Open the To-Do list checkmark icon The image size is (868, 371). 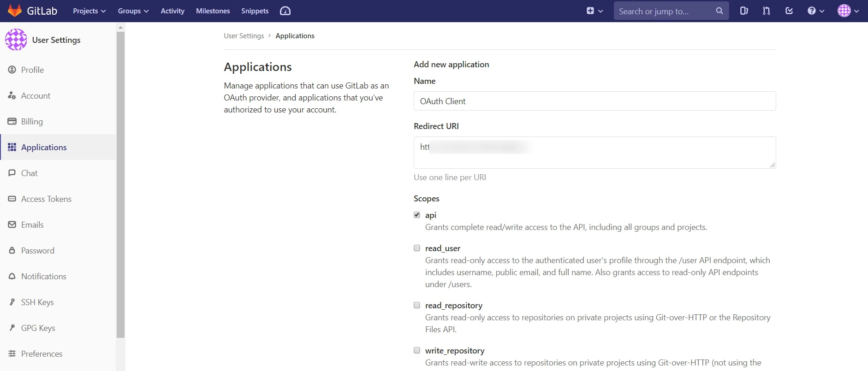click(789, 11)
